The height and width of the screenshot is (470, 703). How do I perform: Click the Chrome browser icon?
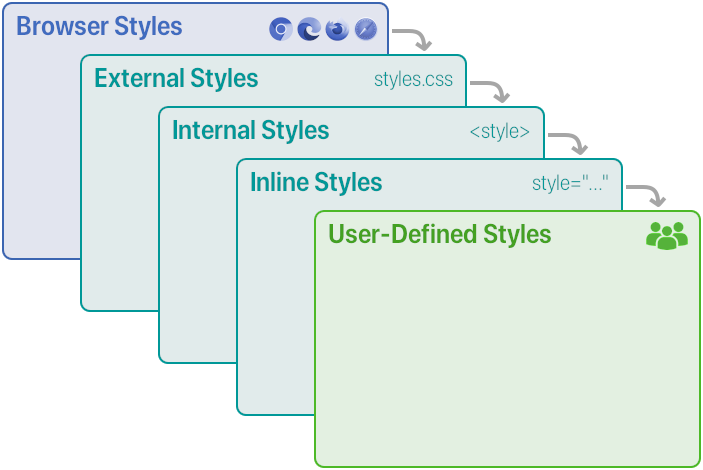coord(281,30)
